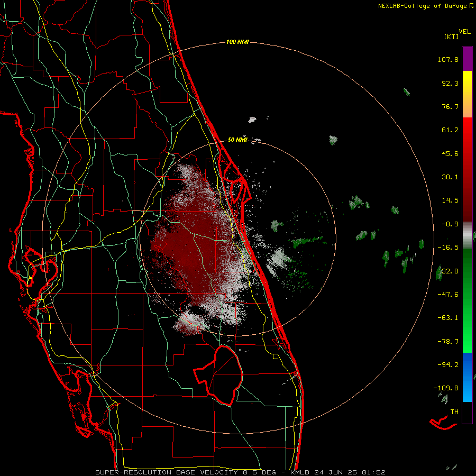Click the 107.8 velocity scale value
The width and height of the screenshot is (476, 476).
[448, 60]
